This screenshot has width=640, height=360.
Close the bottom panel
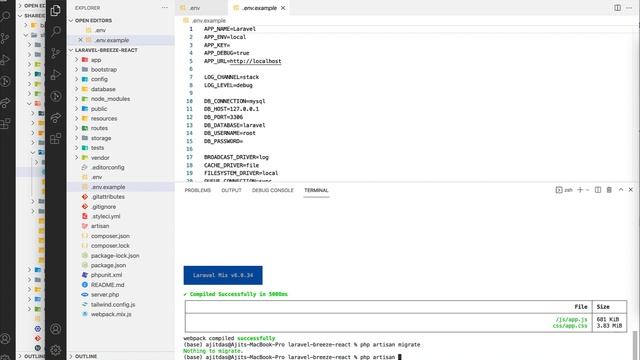click(x=631, y=190)
